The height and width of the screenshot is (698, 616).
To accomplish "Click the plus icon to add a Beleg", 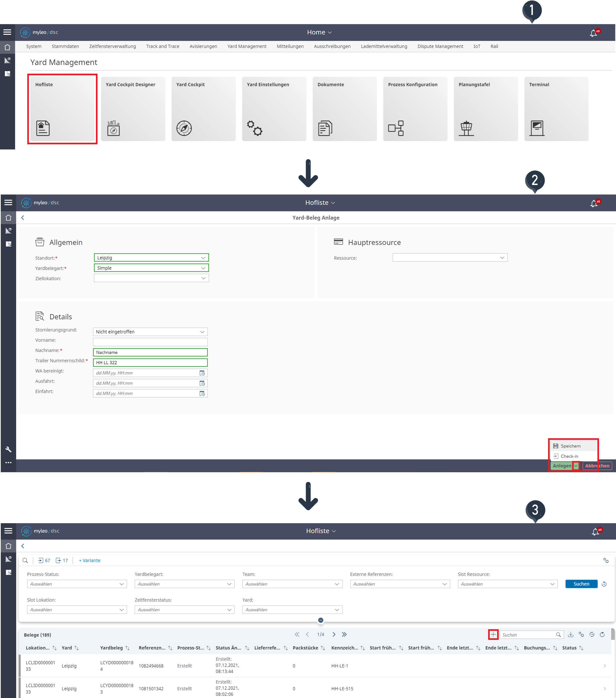I will 493,635.
